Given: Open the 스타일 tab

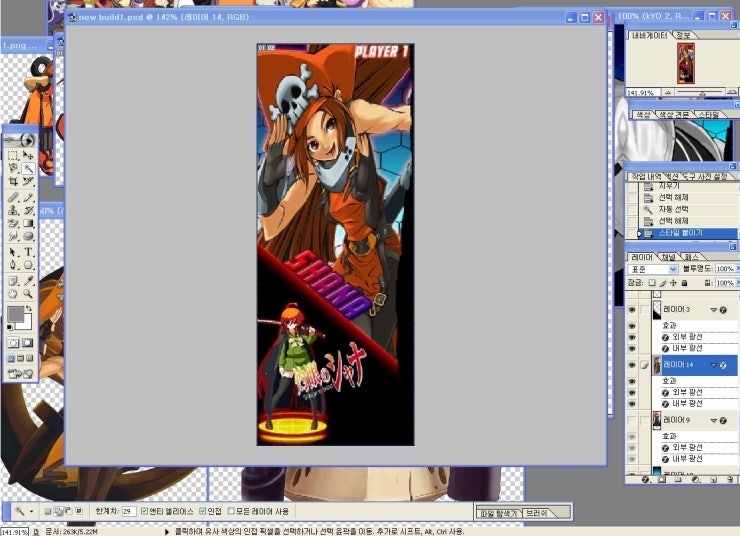Looking at the screenshot, I should tap(708, 115).
